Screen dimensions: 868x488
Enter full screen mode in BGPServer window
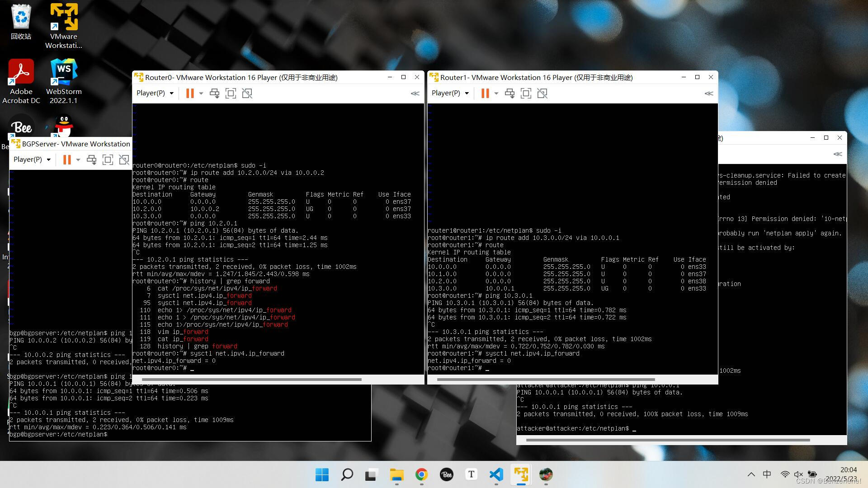(108, 160)
